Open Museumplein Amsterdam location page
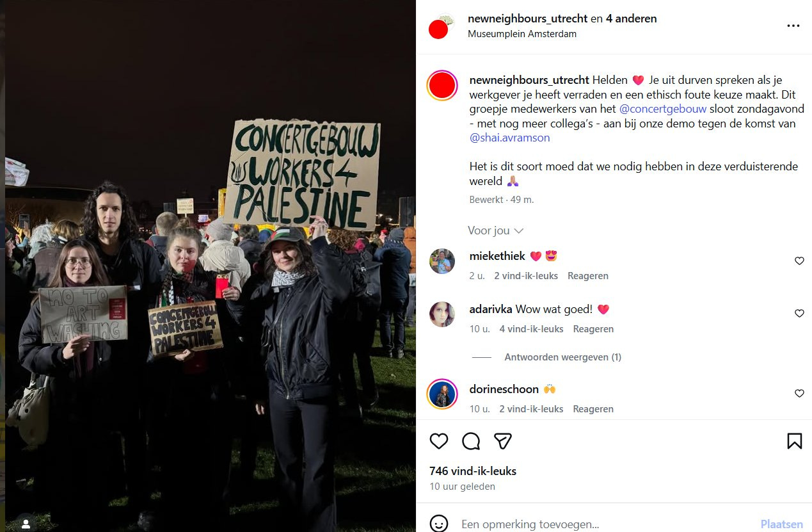The width and height of the screenshot is (812, 532). pos(522,34)
